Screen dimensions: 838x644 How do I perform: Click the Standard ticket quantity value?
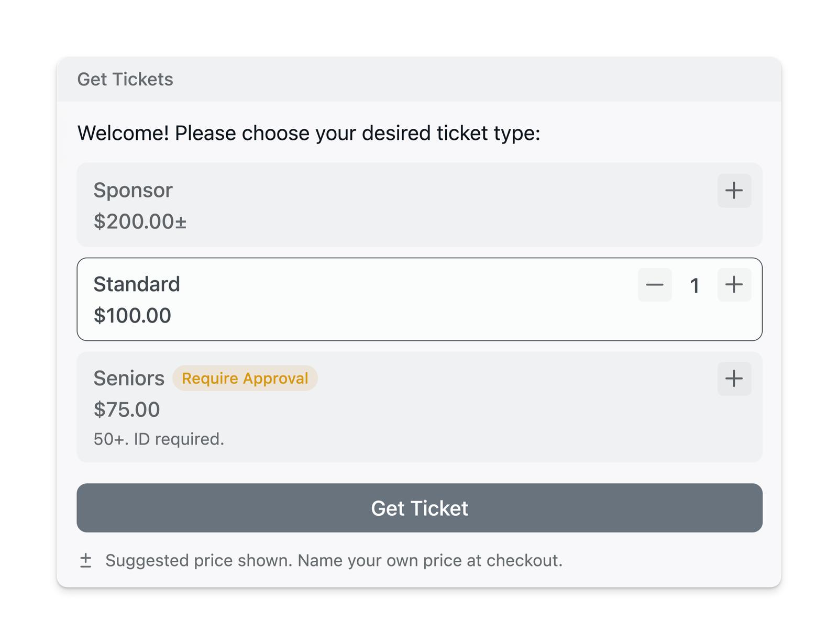pyautogui.click(x=694, y=286)
